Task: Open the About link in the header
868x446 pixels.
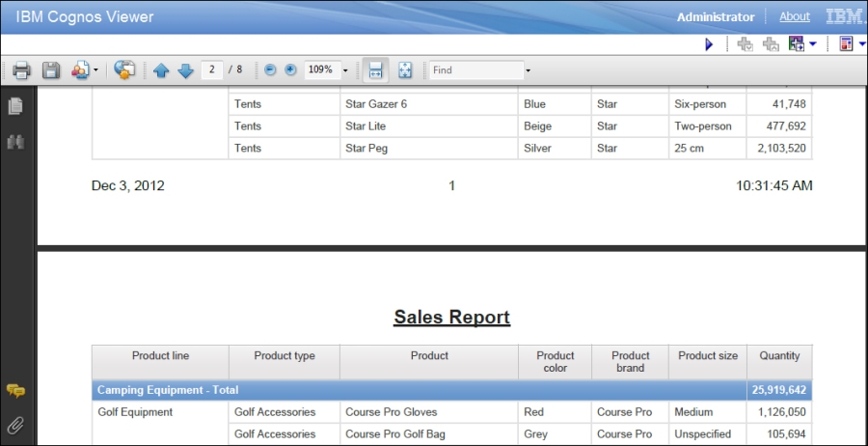Action: [795, 16]
